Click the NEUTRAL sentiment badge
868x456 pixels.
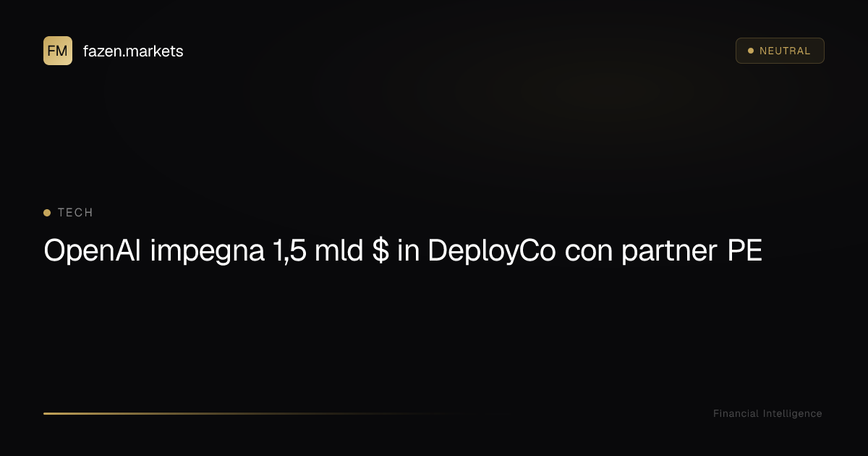pos(780,51)
